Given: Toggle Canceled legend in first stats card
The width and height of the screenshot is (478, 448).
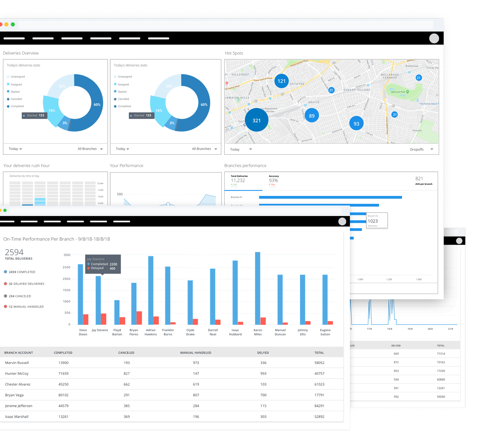Looking at the screenshot, I should coord(14,99).
